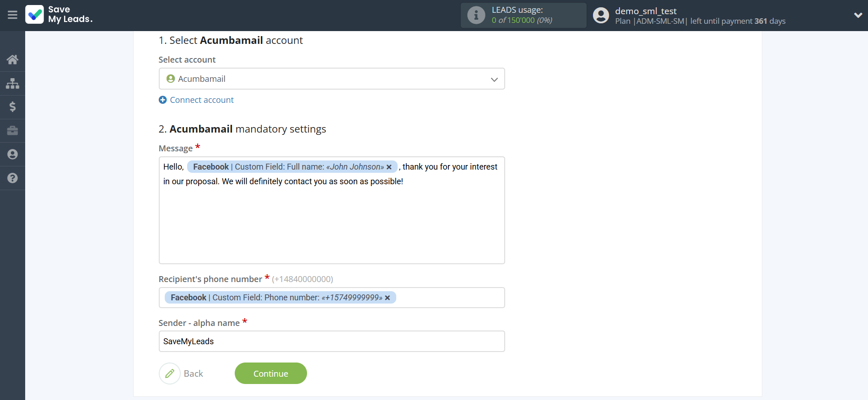The image size is (868, 400).
Task: Click inside the Message text area
Action: 331,224
